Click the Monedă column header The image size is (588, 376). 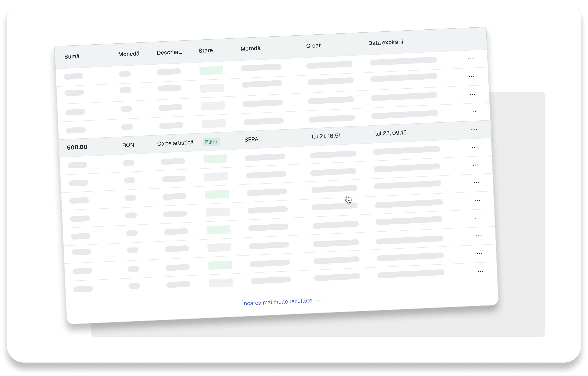129,54
